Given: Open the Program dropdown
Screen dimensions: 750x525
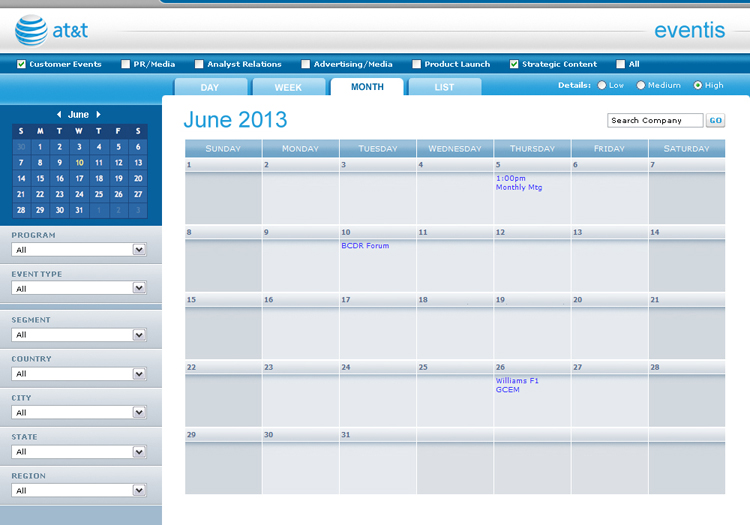Looking at the screenshot, I should [x=79, y=250].
